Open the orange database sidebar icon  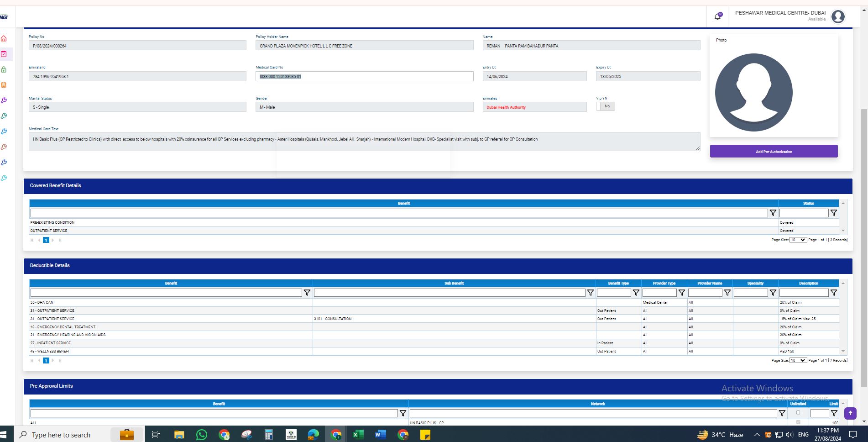[x=4, y=85]
